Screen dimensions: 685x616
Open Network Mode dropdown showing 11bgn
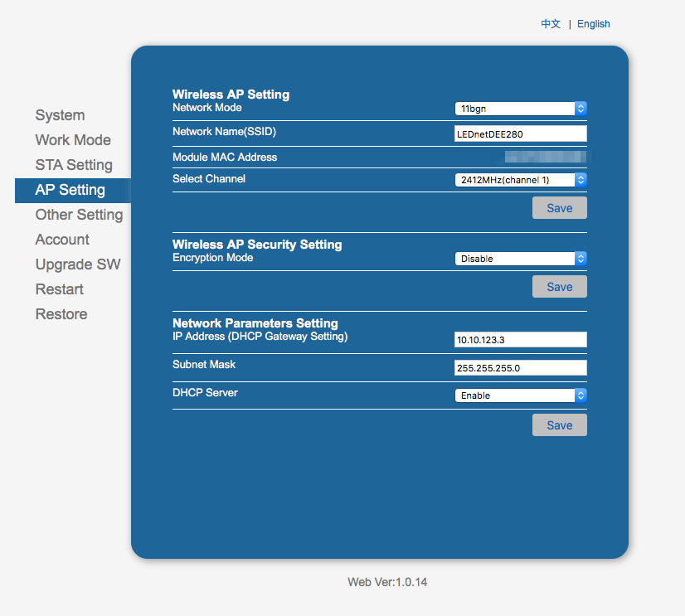pyautogui.click(x=521, y=109)
